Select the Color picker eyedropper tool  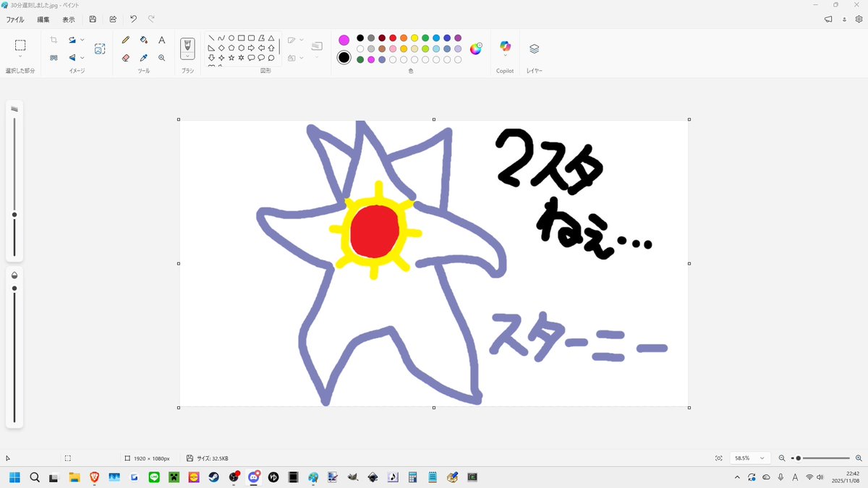click(x=144, y=58)
